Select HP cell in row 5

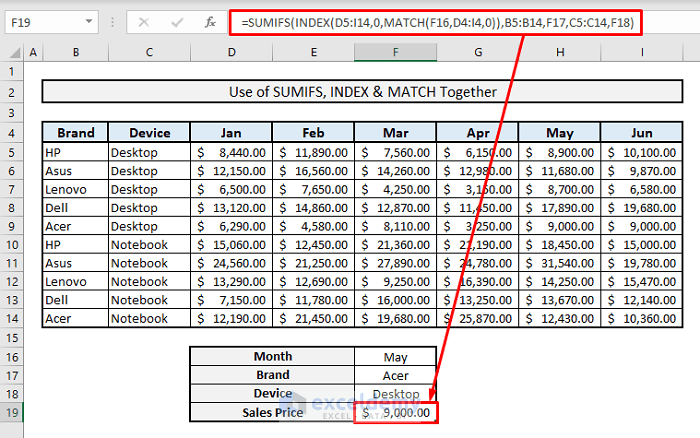(75, 153)
